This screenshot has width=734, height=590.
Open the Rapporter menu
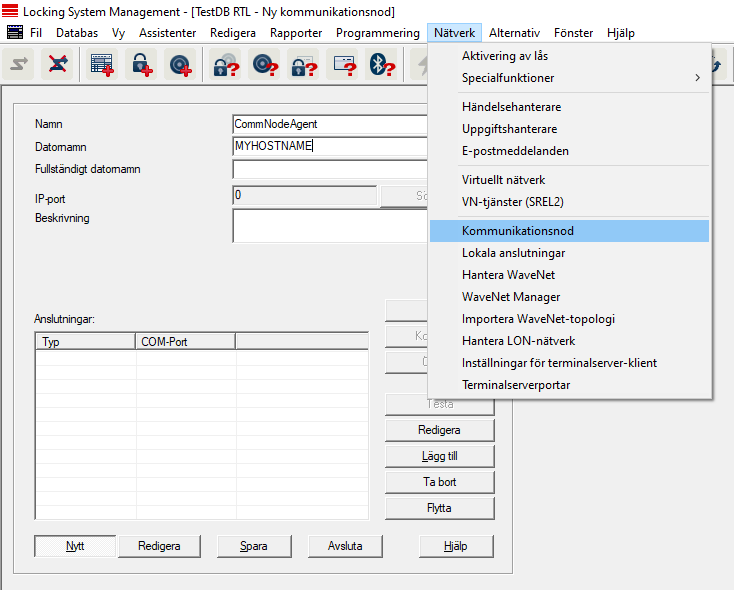coord(296,33)
